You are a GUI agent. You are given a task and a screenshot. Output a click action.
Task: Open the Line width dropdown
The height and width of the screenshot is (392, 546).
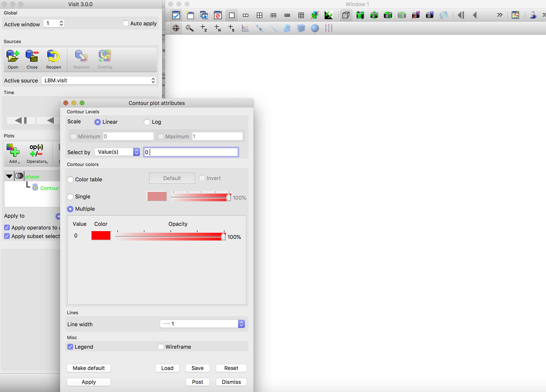click(x=202, y=324)
